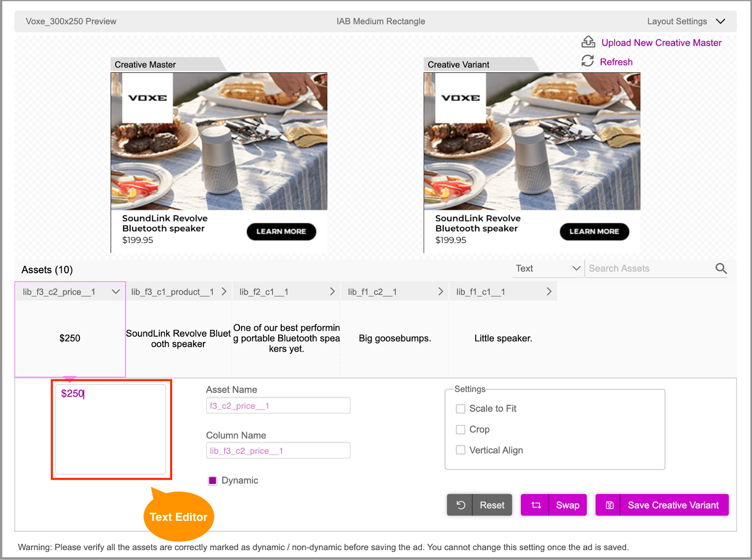The image size is (752, 560).
Task: Click the $199.95 price in Creative Master
Action: pyautogui.click(x=138, y=240)
